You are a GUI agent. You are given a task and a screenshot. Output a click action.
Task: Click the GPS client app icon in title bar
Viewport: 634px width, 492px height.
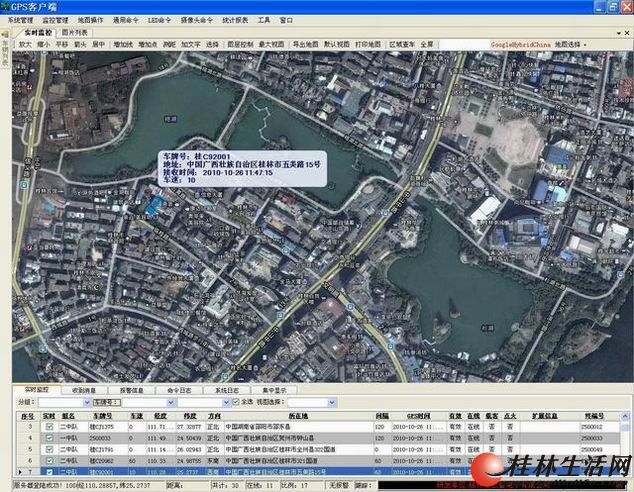click(5, 6)
